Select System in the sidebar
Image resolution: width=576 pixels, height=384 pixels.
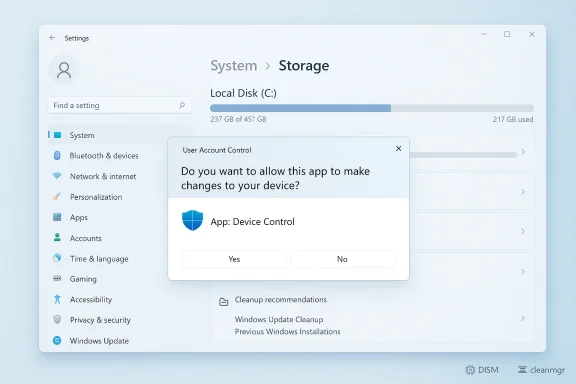[x=119, y=135]
